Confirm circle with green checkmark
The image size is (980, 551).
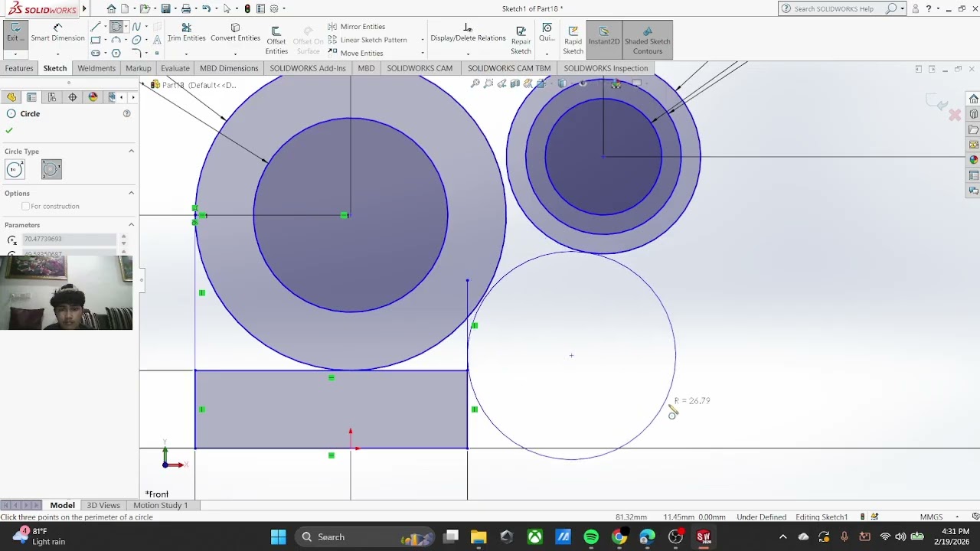point(9,131)
